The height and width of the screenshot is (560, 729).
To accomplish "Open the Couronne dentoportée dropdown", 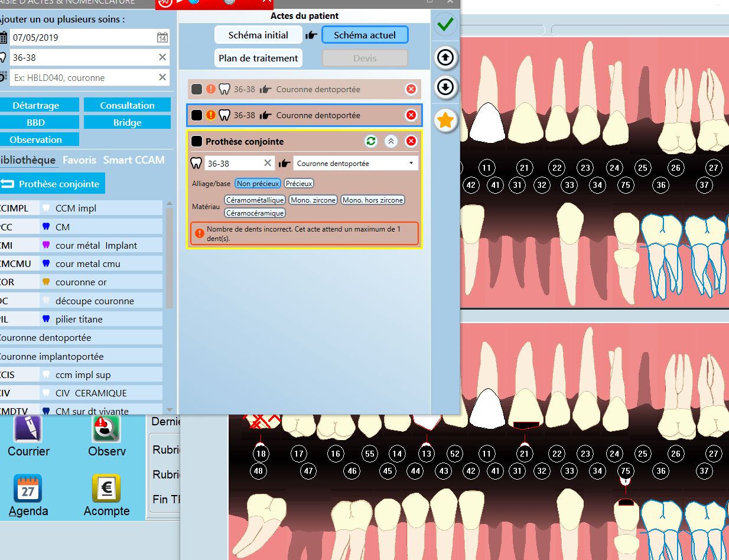I will 356,164.
